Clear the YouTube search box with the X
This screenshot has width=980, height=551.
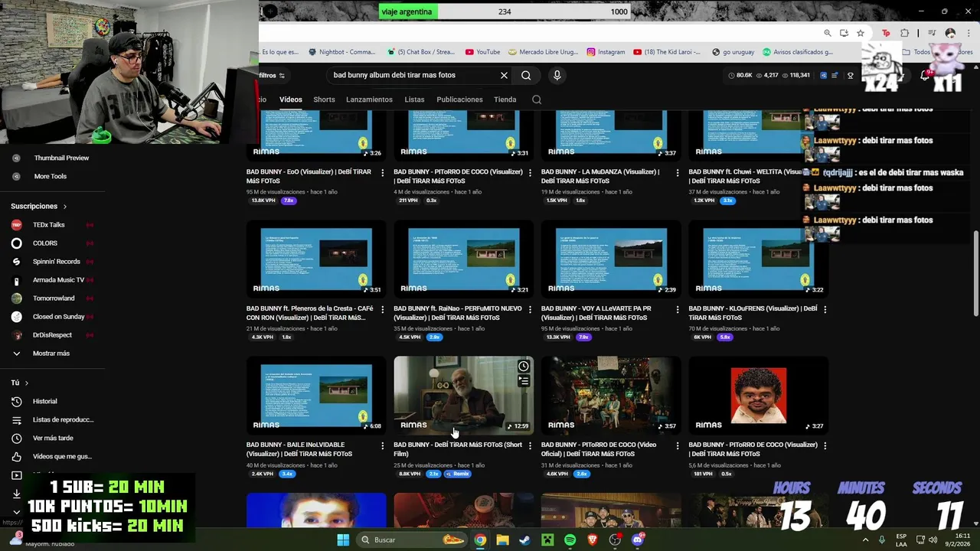pos(504,75)
